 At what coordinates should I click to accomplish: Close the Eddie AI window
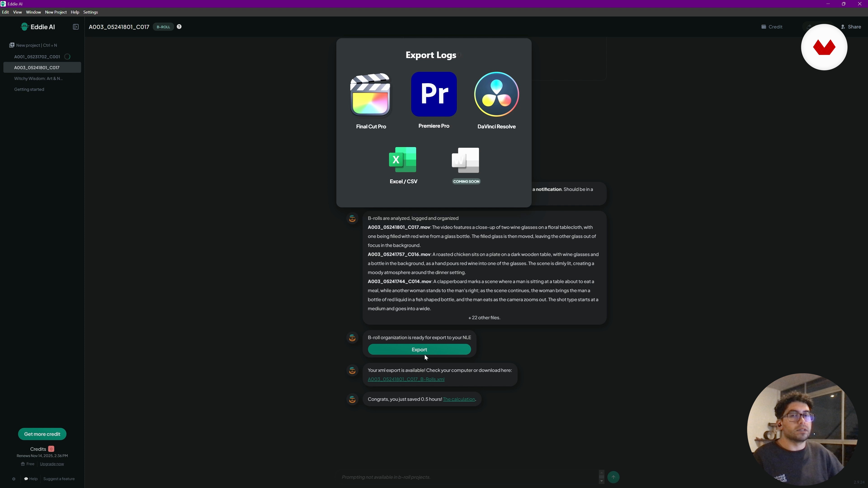860,4
